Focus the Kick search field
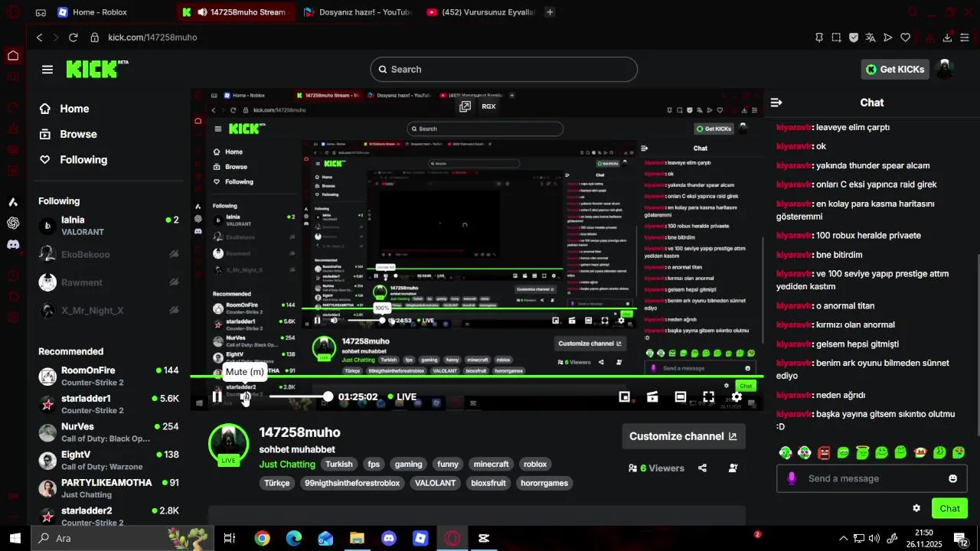 point(504,69)
